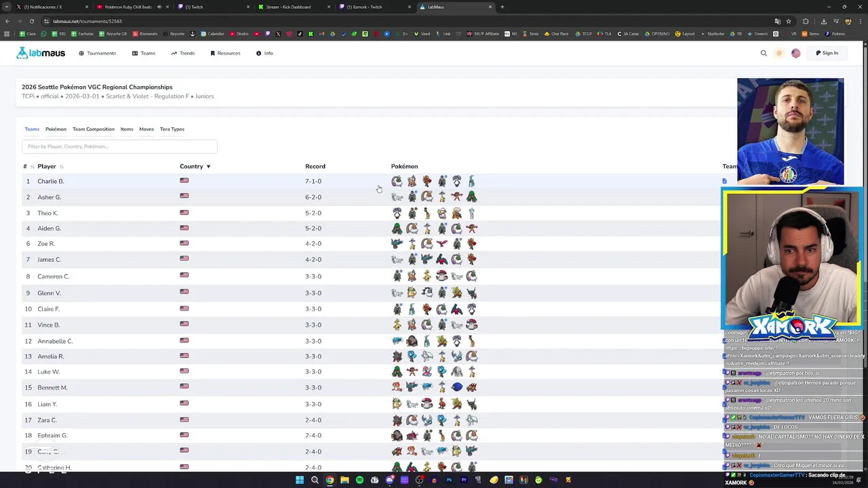Sort by the Player column arrows
868x488 pixels.
tap(61, 167)
